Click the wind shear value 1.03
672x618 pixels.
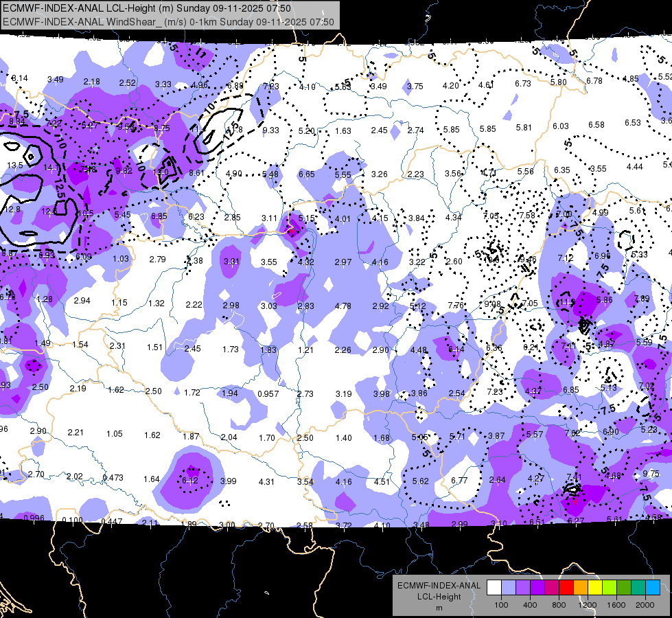click(120, 259)
